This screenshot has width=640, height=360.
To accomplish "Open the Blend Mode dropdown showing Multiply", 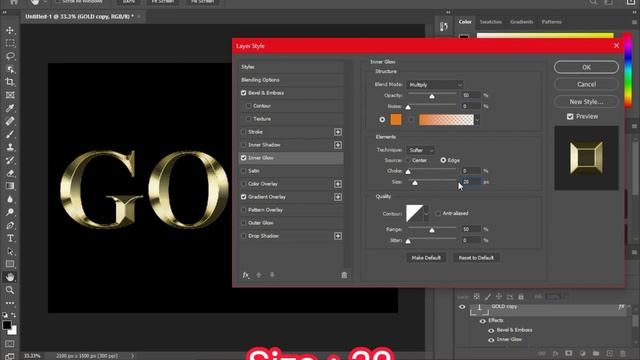I will [434, 84].
